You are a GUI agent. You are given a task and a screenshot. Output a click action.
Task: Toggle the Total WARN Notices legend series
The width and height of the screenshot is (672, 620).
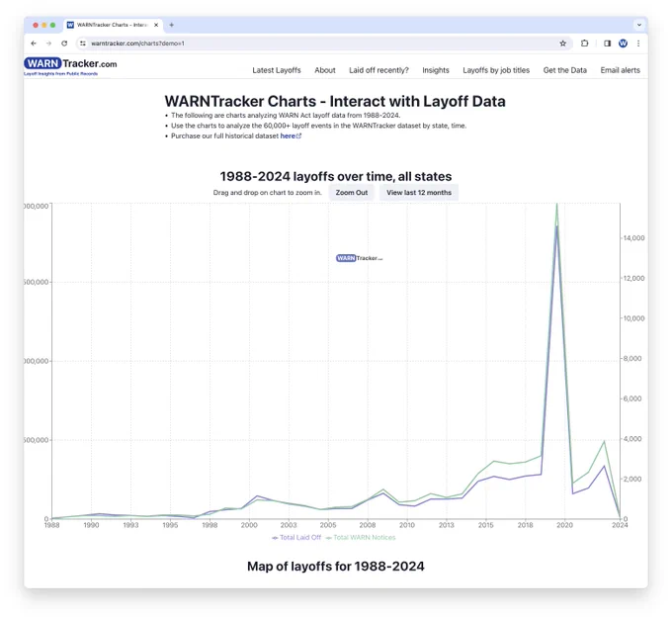[361, 538]
